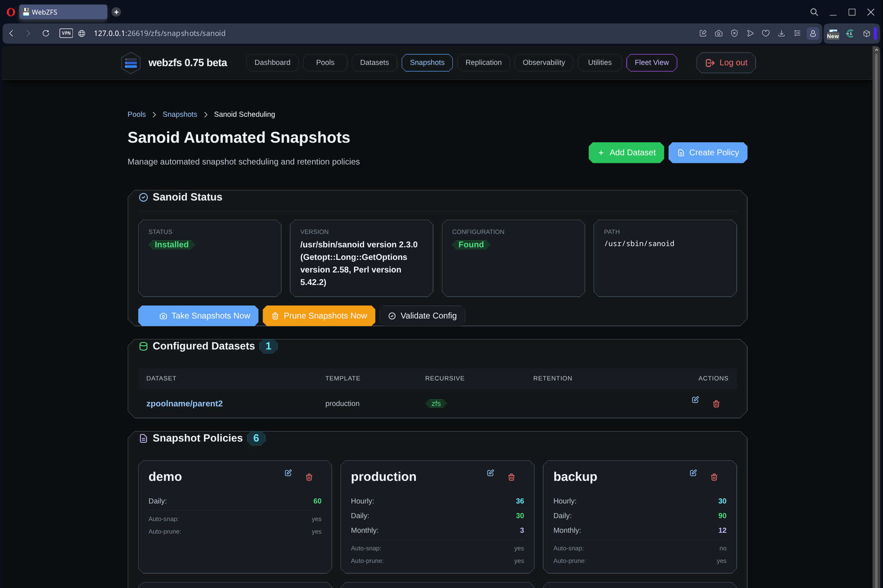Edit the production snapshot policy
Screen dimensions: 883x588
pos(491,473)
